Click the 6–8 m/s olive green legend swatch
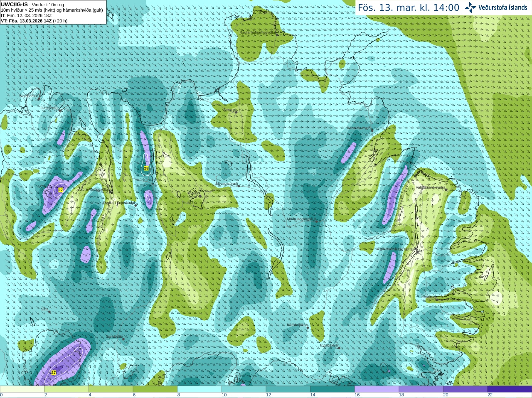 (x=155, y=389)
